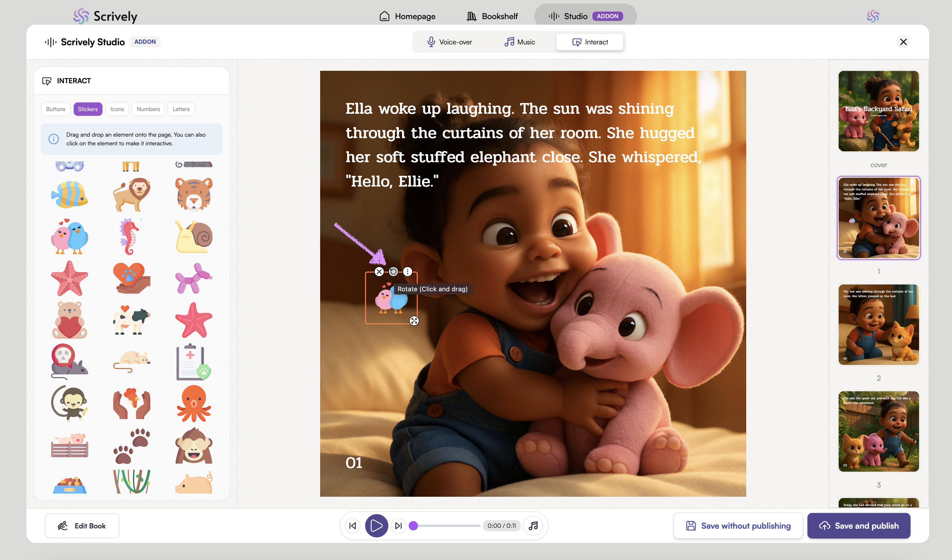Screen dimensions: 952x560
Task: Open the music note button in the player
Action: [x=533, y=526]
